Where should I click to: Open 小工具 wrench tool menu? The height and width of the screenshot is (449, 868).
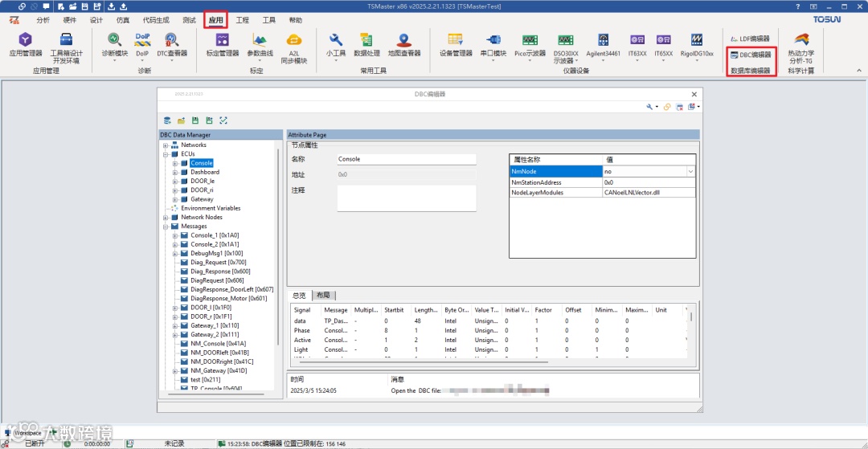pyautogui.click(x=336, y=45)
